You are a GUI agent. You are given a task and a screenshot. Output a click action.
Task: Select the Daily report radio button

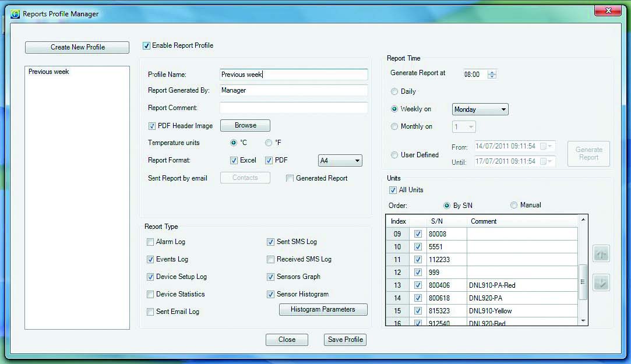click(395, 91)
